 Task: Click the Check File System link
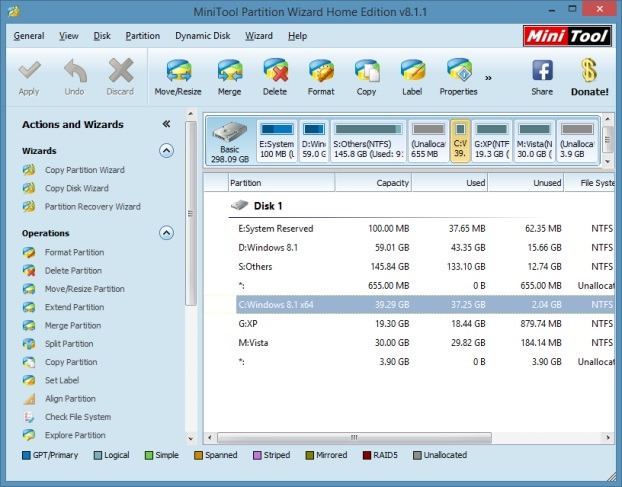click(x=78, y=417)
